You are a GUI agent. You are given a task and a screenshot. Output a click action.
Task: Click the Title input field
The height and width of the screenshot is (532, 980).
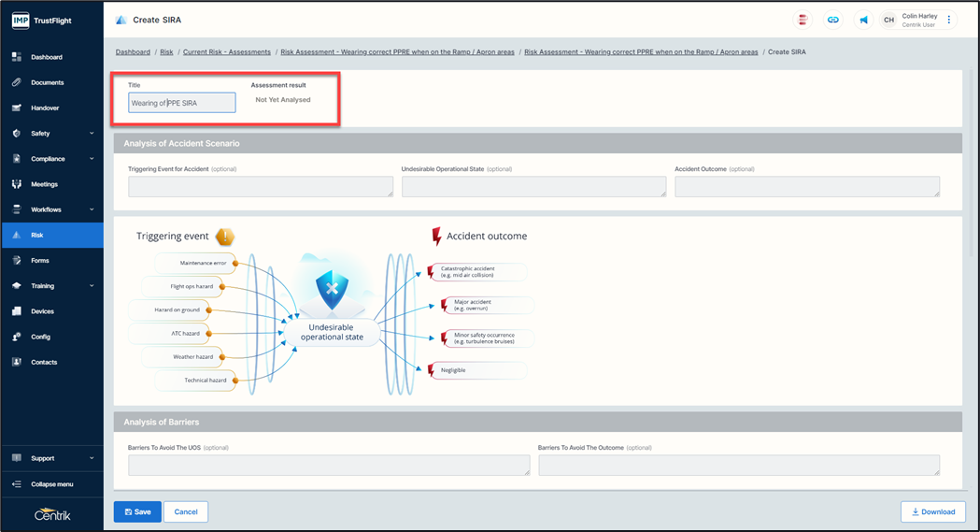point(182,103)
